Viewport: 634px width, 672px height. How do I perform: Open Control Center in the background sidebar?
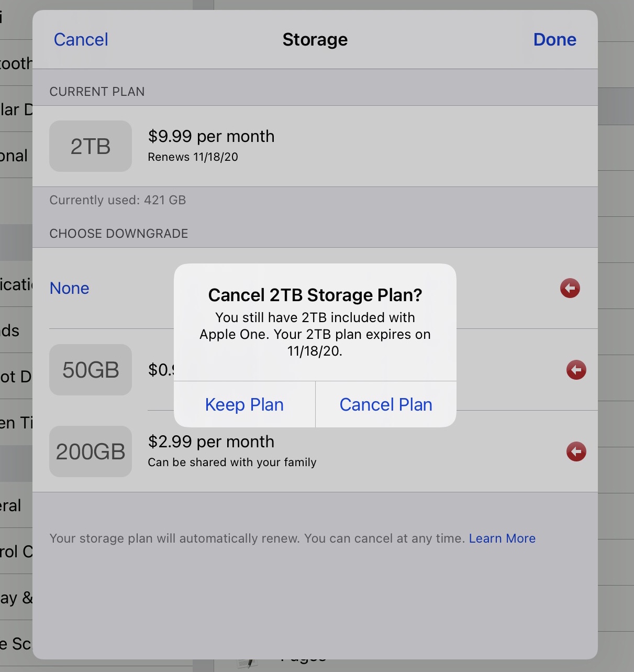point(16,552)
